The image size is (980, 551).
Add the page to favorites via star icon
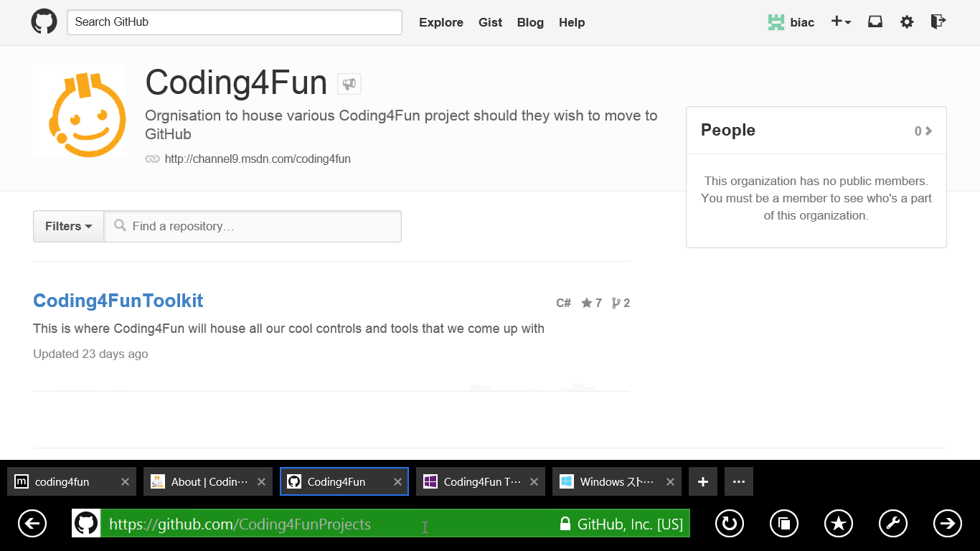coord(839,523)
